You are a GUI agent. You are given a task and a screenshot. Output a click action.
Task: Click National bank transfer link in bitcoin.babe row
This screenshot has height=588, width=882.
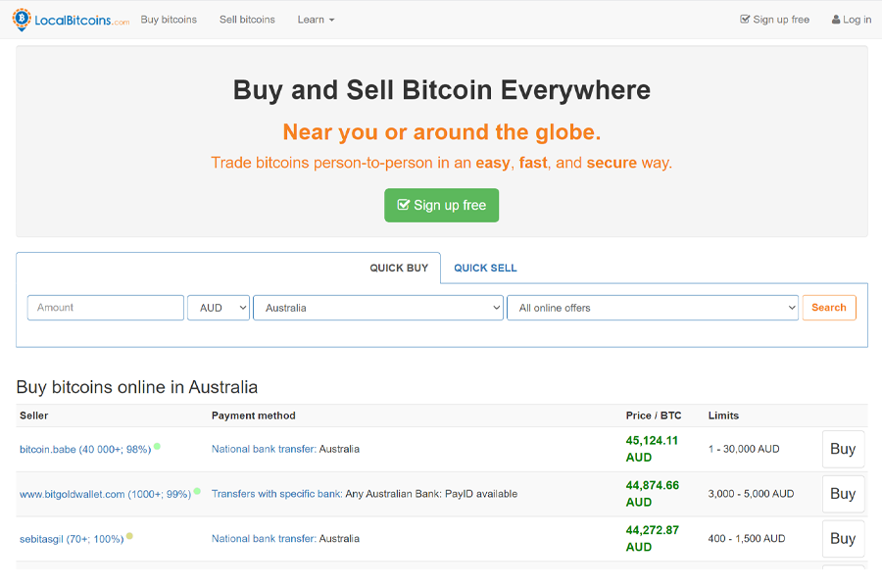pos(264,449)
